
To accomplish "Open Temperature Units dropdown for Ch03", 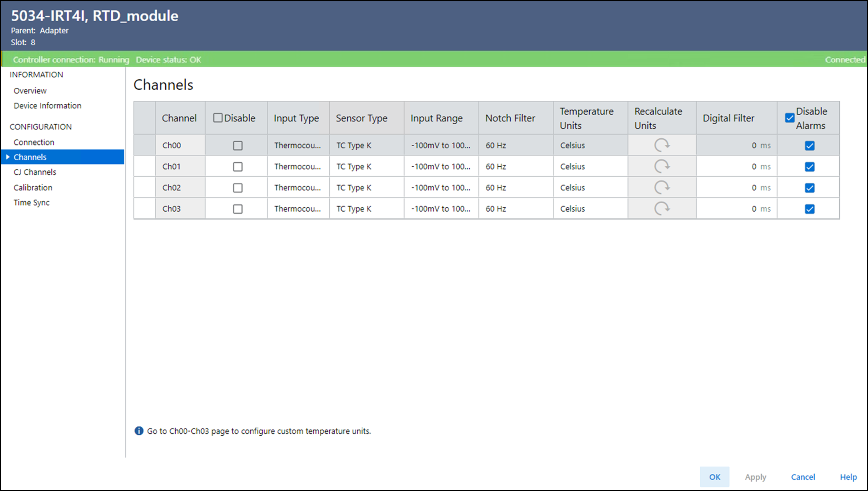I will tap(590, 208).
